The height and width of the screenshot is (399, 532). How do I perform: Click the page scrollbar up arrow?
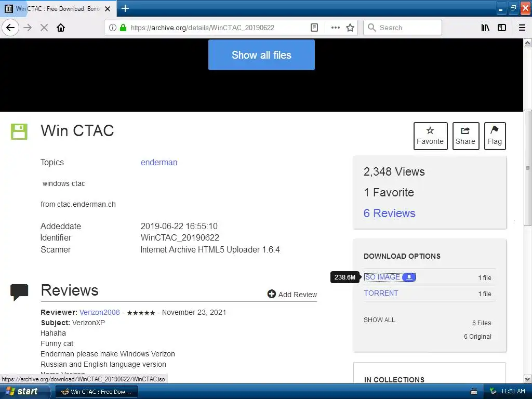[x=528, y=43]
